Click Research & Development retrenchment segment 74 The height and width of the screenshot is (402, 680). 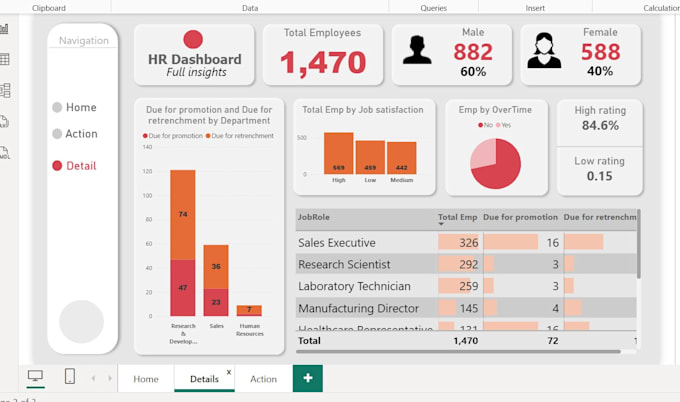coord(183,215)
